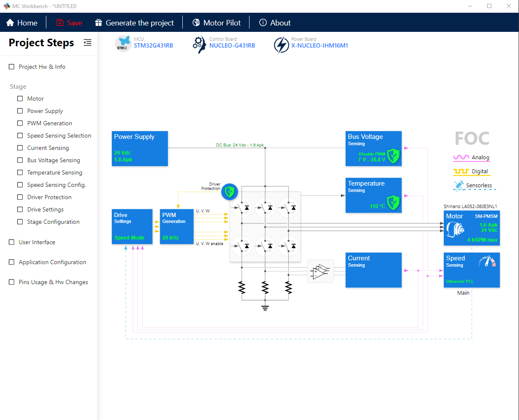The width and height of the screenshot is (519, 420).
Task: Click the red Save disk icon
Action: 60,23
